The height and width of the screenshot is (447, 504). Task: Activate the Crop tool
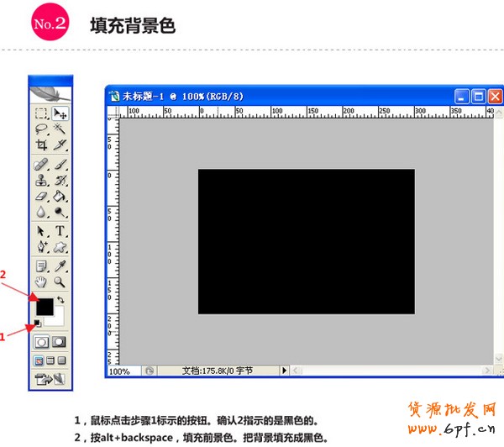pyautogui.click(x=40, y=145)
